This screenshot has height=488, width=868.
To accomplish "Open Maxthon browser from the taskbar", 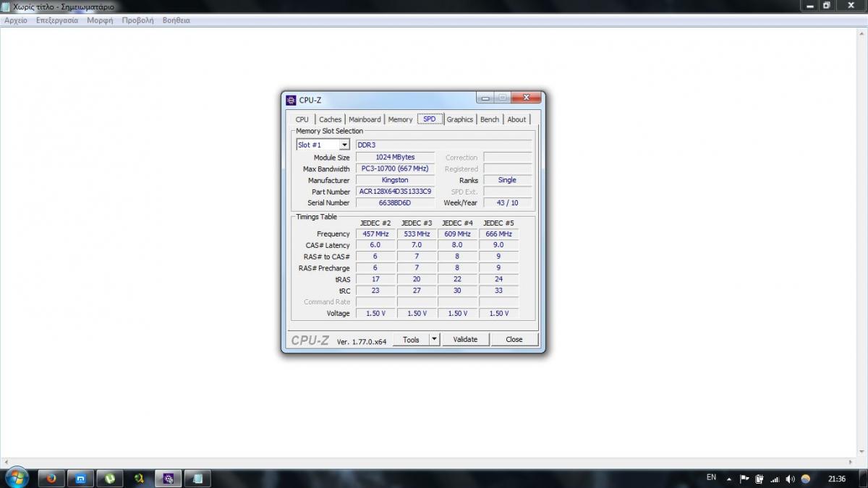I will pos(80,479).
